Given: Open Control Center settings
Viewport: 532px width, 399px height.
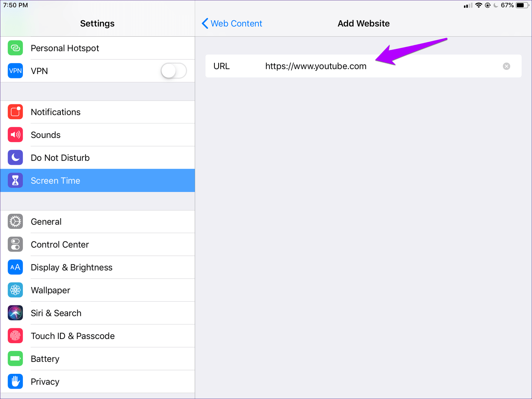Looking at the screenshot, I should click(60, 245).
